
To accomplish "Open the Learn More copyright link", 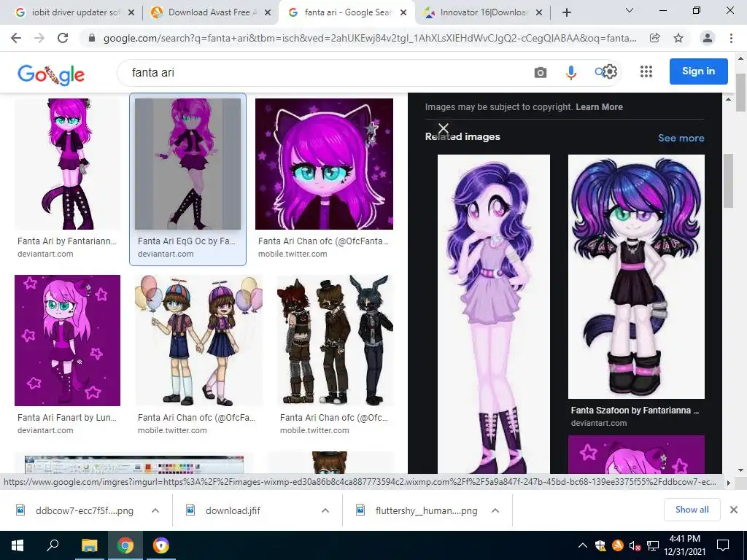I will [x=599, y=107].
